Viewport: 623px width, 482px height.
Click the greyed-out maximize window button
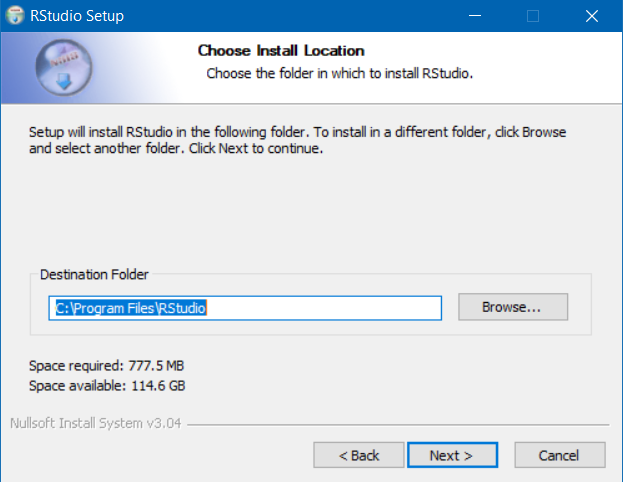(532, 16)
